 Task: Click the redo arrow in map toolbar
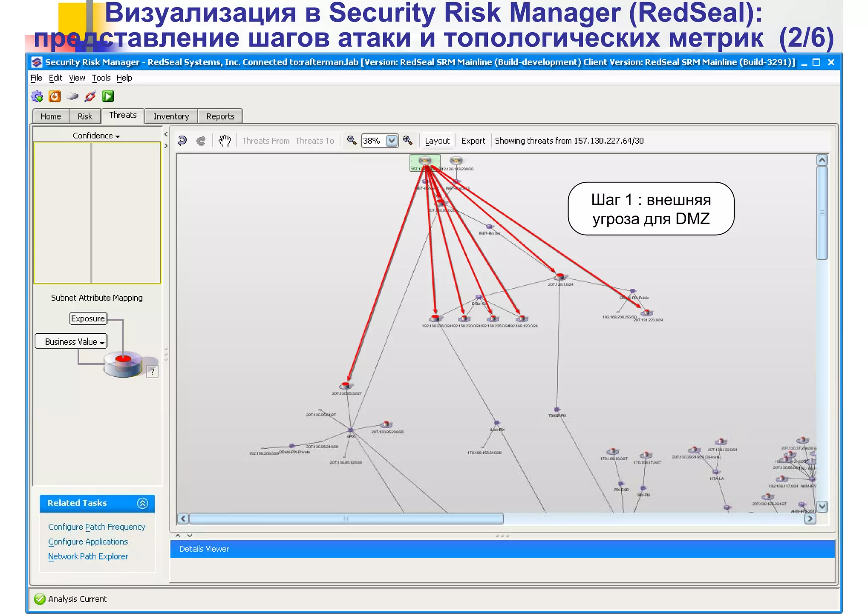click(x=201, y=140)
